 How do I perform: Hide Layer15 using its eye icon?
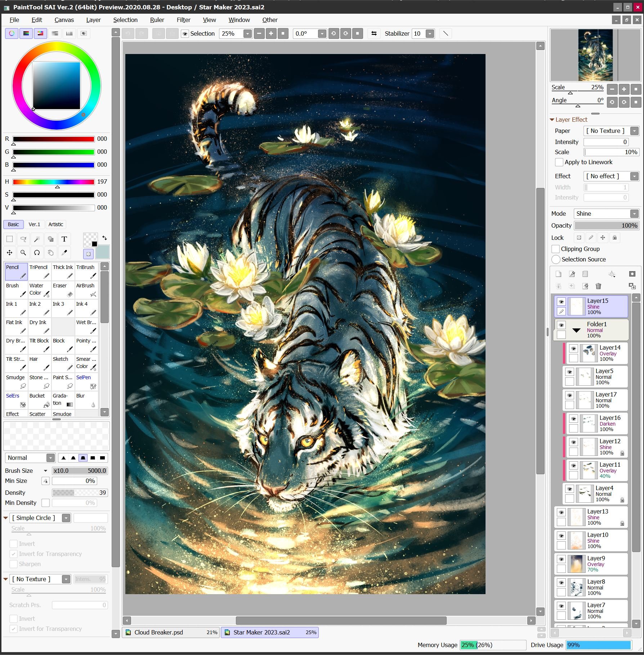click(x=561, y=302)
